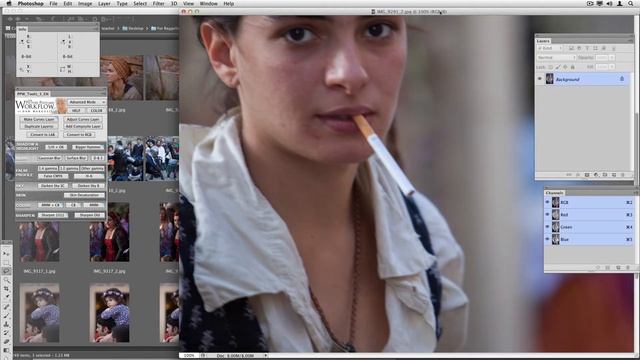Viewport: 640px width, 360px height.
Task: Hide the Background layer eye icon
Action: point(540,79)
